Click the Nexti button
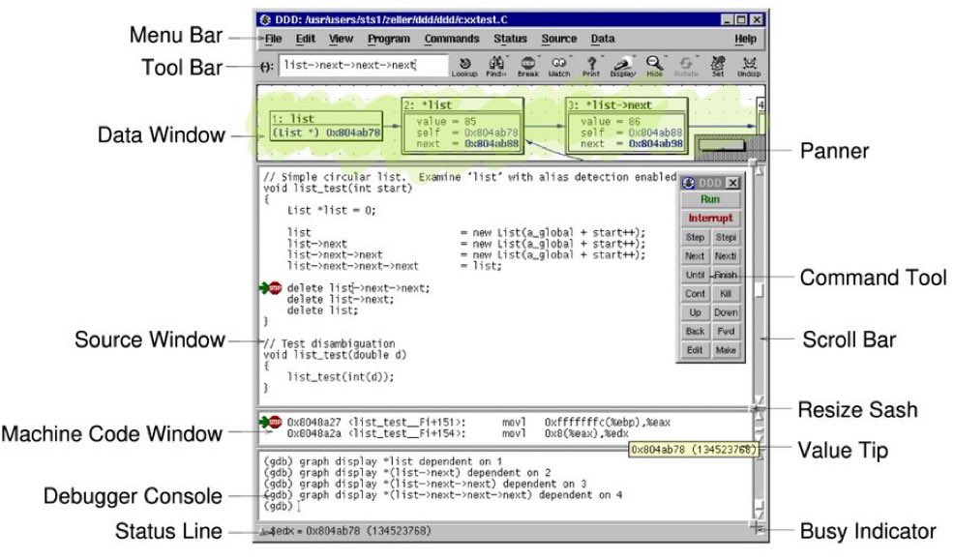The height and width of the screenshot is (560, 954). (726, 256)
